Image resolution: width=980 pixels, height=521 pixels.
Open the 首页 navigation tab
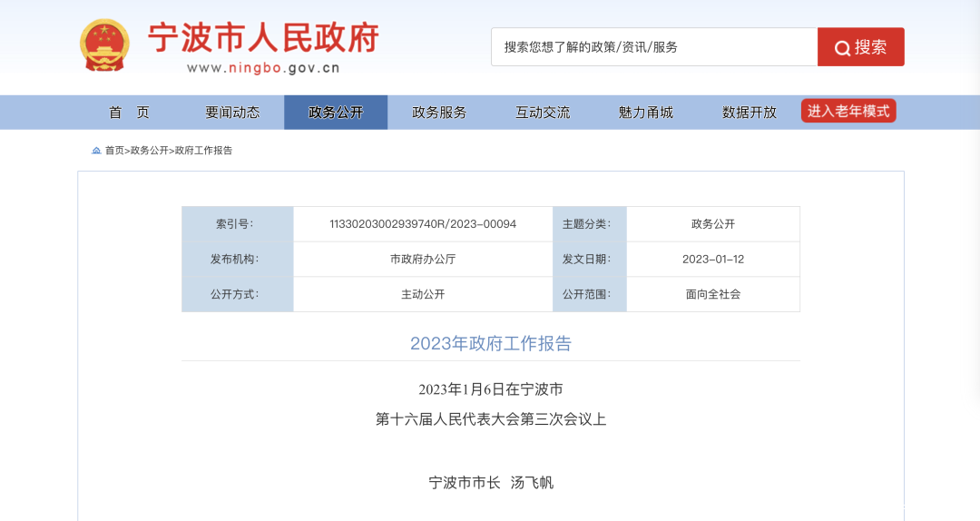[x=130, y=113]
